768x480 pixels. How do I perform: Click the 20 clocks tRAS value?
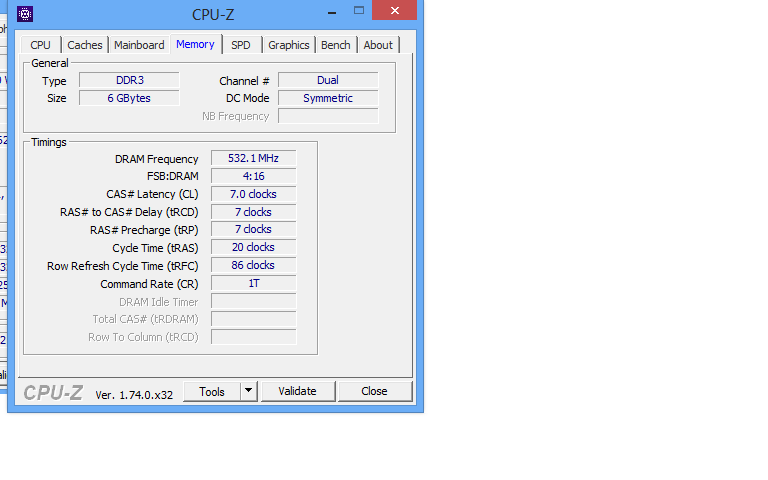click(x=254, y=247)
